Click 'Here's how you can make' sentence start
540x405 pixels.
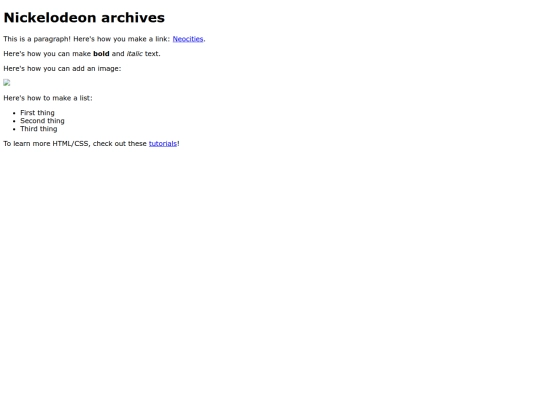[47, 54]
